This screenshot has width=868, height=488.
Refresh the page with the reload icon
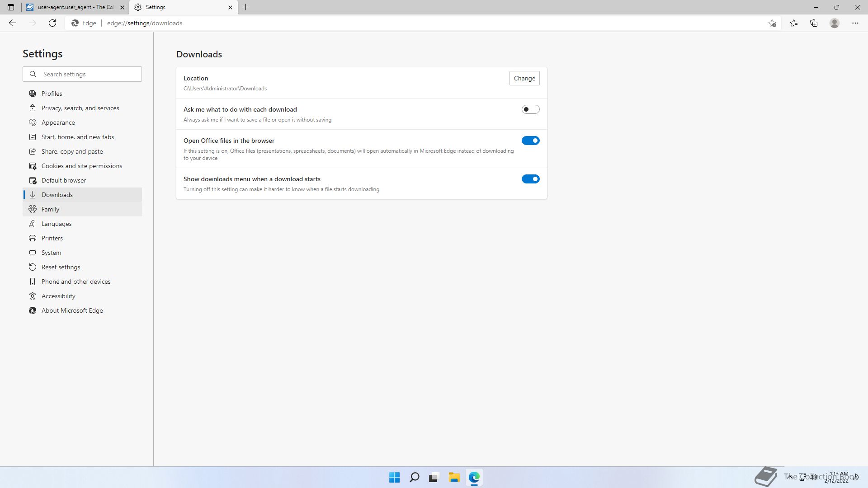tap(52, 23)
